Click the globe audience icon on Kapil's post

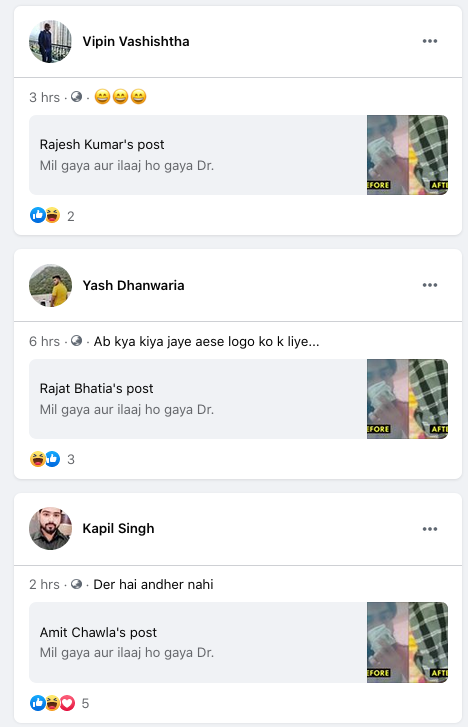tap(77, 584)
